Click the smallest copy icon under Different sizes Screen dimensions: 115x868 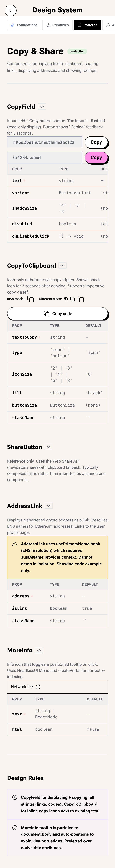(x=66, y=299)
